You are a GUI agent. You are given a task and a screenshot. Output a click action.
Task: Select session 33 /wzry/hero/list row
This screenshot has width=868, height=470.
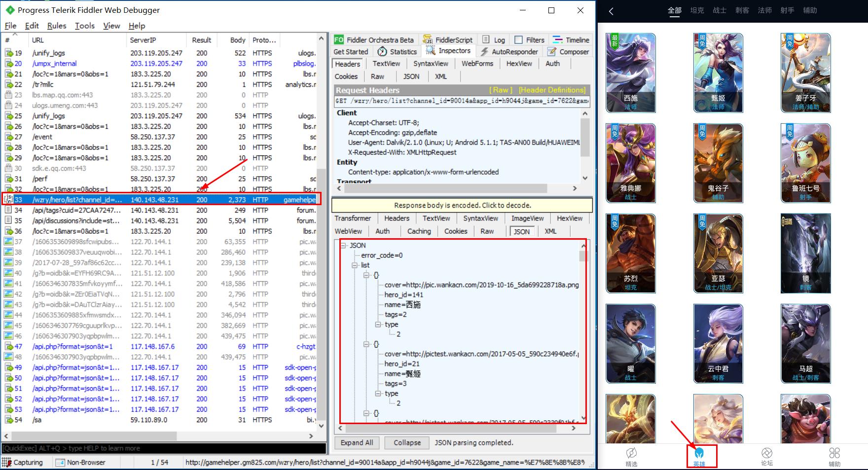pyautogui.click(x=160, y=200)
